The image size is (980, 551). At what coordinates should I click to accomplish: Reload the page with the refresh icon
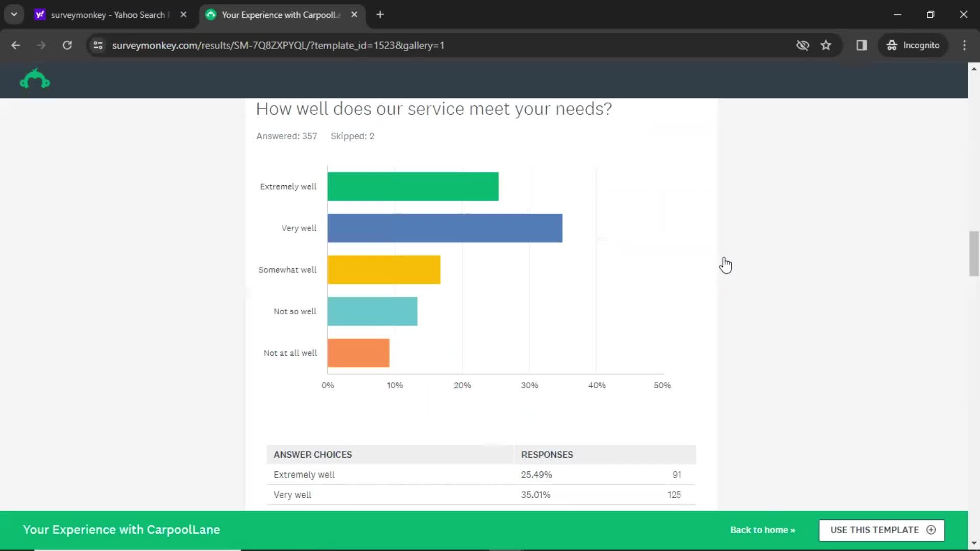[x=67, y=45]
